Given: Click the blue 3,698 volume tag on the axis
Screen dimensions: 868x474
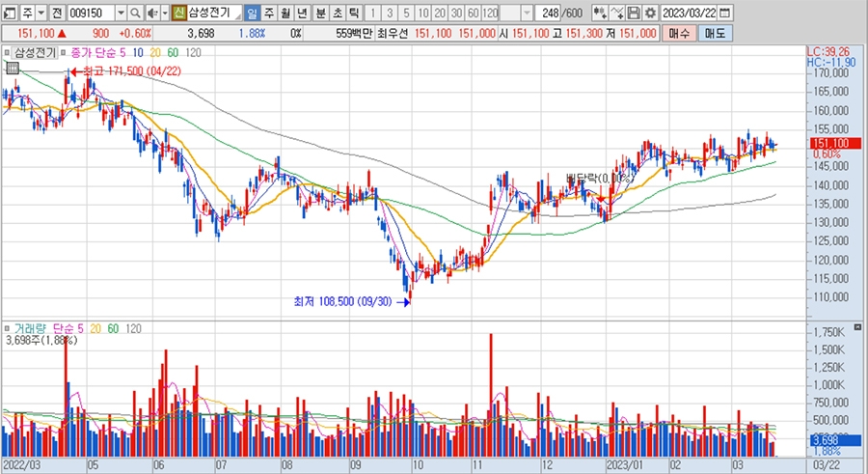Looking at the screenshot, I should 835,440.
